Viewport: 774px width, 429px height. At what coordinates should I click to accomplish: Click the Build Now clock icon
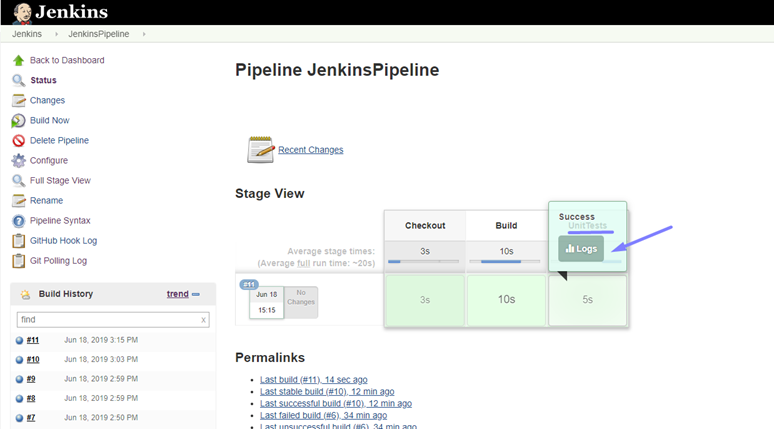pos(18,120)
